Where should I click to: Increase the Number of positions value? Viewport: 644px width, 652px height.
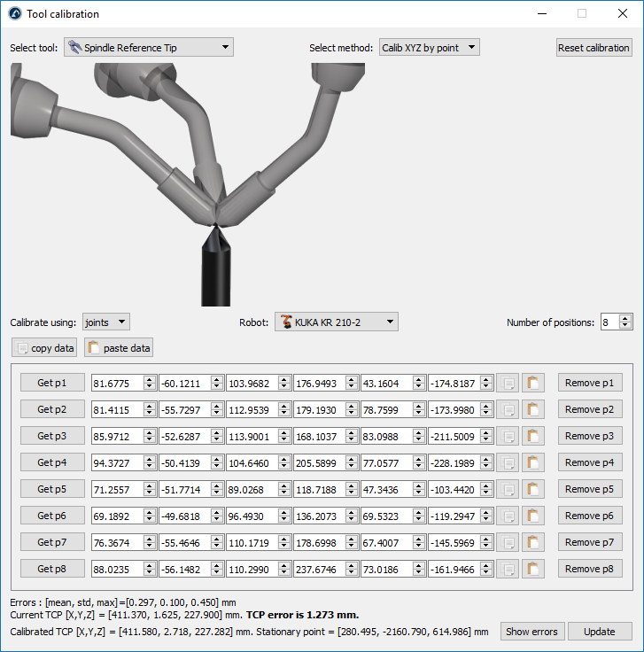click(626, 318)
